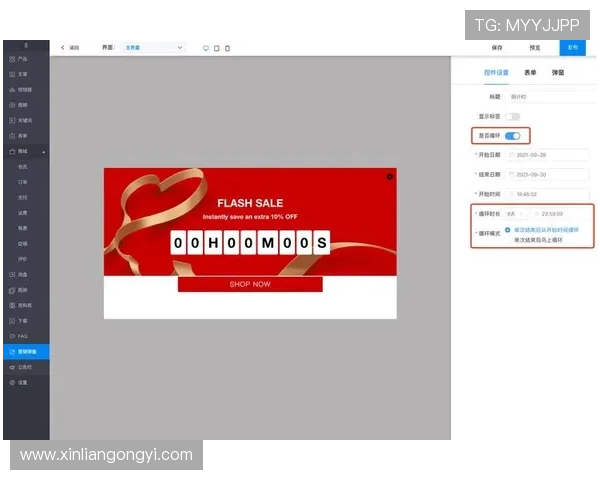Select the 单次结束后从开始时间循环 radio option
Viewport: 600px width, 480px height.
[x=508, y=229]
